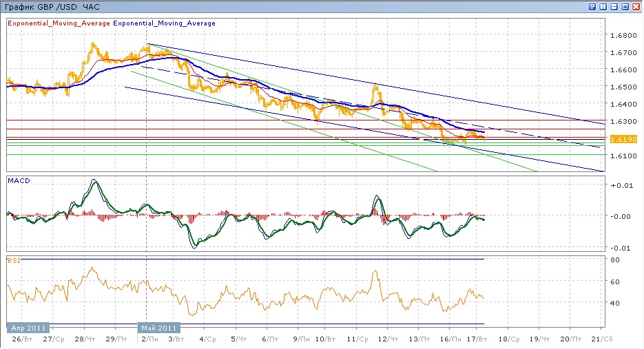Click the 6/Пт date on time axis
The width and height of the screenshot is (644, 349).
click(x=270, y=339)
